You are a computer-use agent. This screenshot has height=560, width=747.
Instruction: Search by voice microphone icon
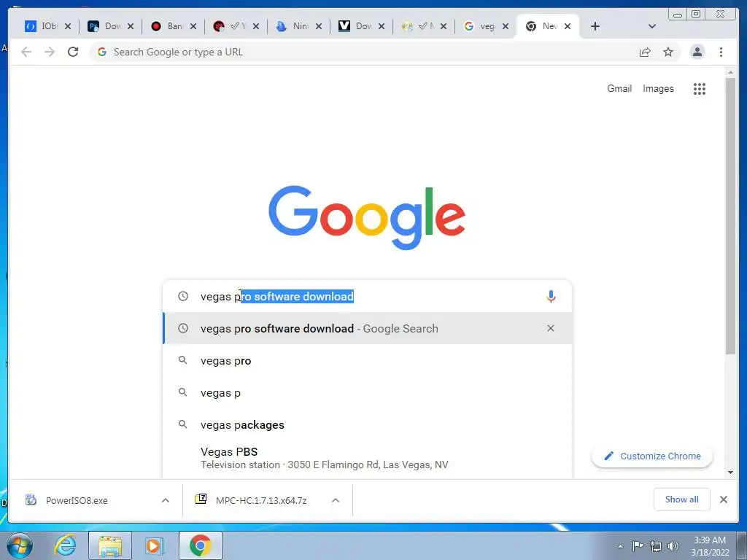point(550,296)
